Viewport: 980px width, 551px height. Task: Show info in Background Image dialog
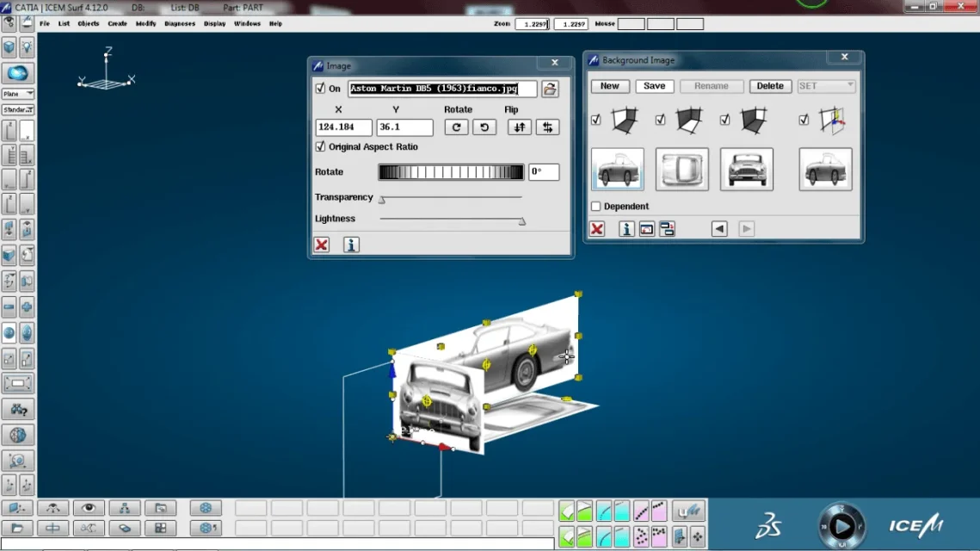(626, 229)
